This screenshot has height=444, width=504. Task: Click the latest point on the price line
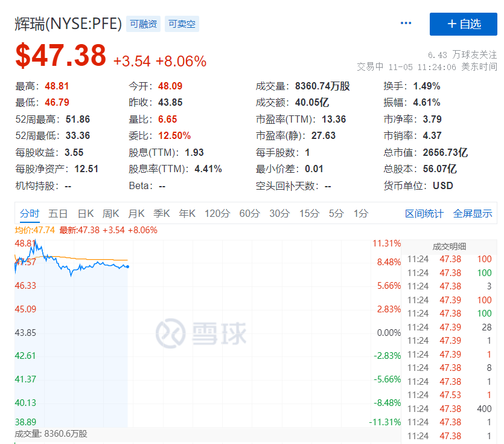[x=128, y=267]
